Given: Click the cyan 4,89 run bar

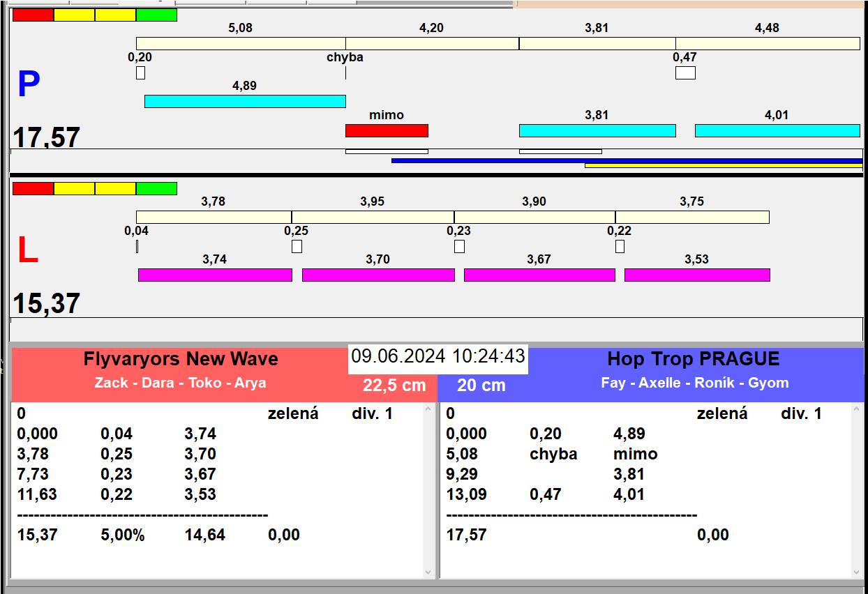Looking at the screenshot, I should (244, 101).
